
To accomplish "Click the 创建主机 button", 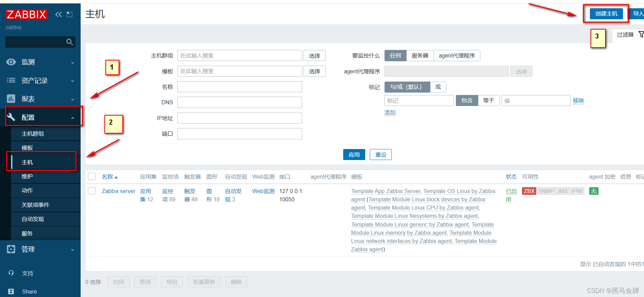I will coord(606,14).
